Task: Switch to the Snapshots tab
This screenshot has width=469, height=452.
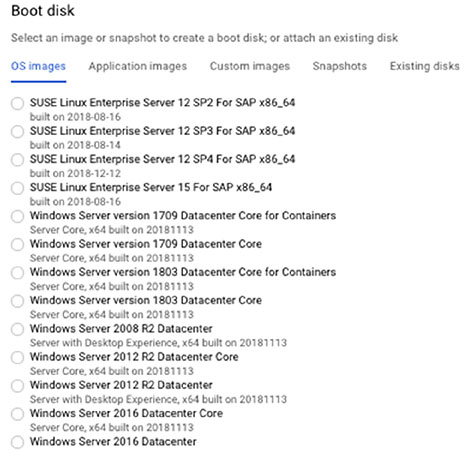Action: [340, 66]
